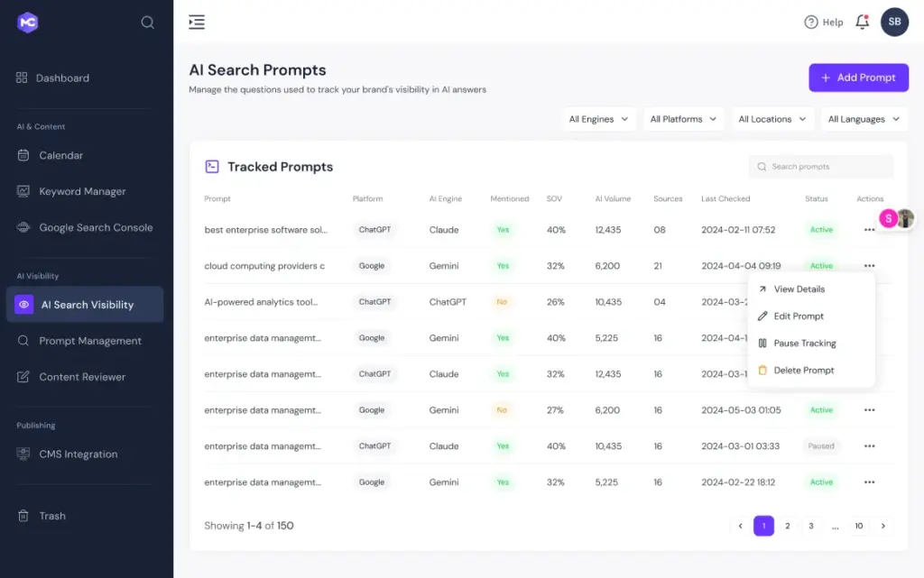The height and width of the screenshot is (578, 924).
Task: Click the notification bell icon
Action: pyautogui.click(x=862, y=22)
